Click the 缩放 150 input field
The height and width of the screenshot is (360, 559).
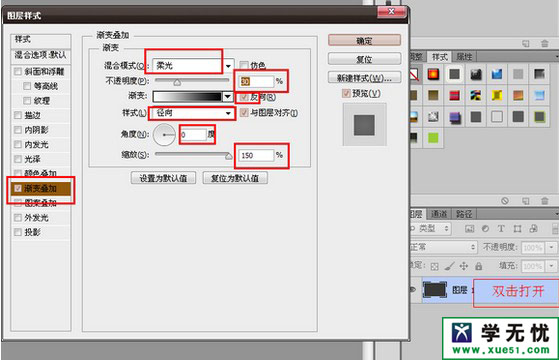(256, 155)
